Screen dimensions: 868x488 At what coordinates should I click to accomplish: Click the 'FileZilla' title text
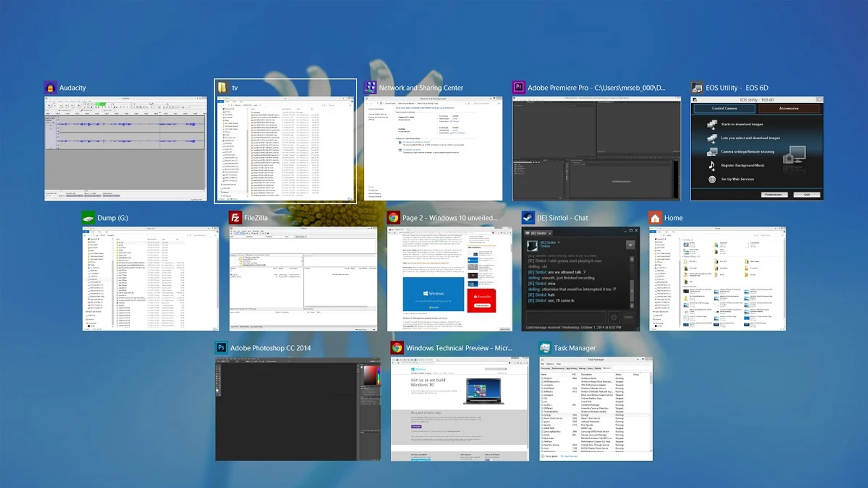click(256, 218)
